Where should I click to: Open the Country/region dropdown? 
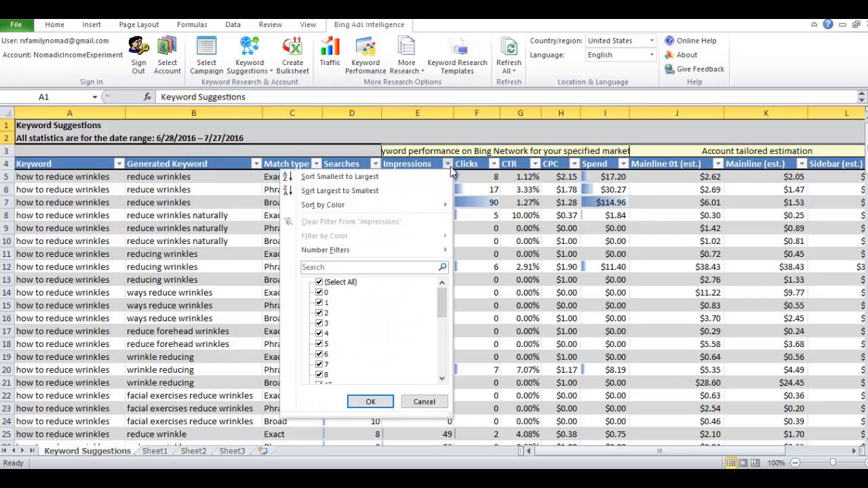pos(652,41)
